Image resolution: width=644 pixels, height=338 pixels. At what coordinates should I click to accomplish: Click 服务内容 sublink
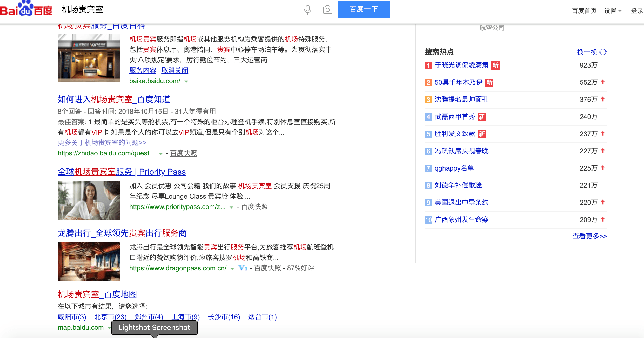click(x=143, y=70)
